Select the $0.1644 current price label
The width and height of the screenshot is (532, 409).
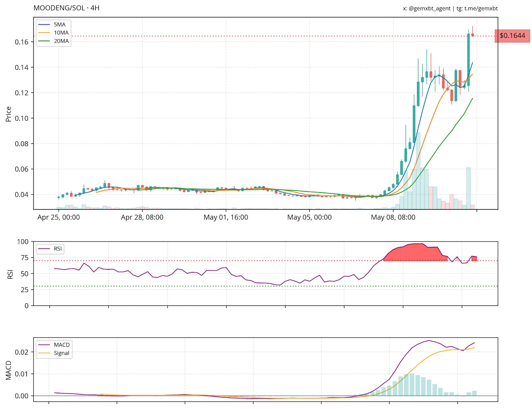512,36
